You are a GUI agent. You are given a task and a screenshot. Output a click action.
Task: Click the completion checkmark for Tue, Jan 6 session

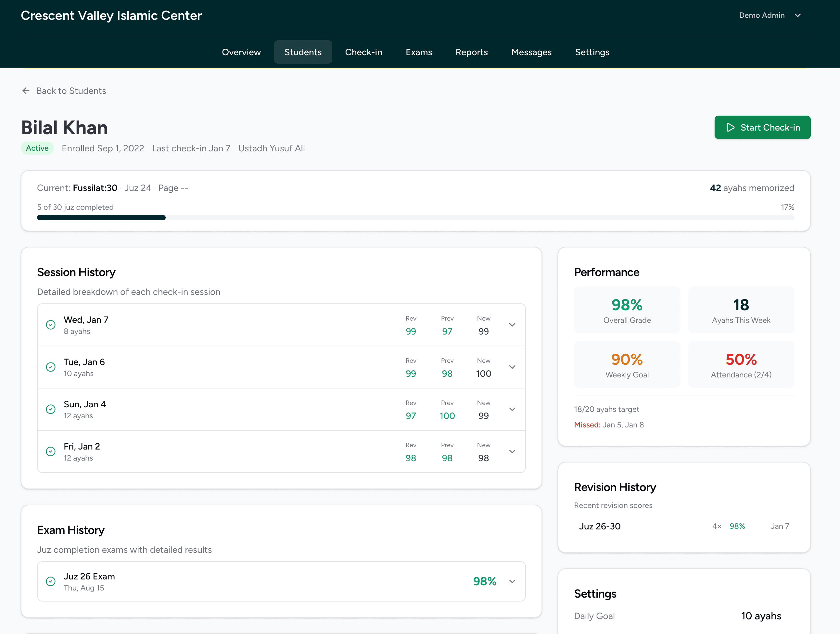click(51, 367)
